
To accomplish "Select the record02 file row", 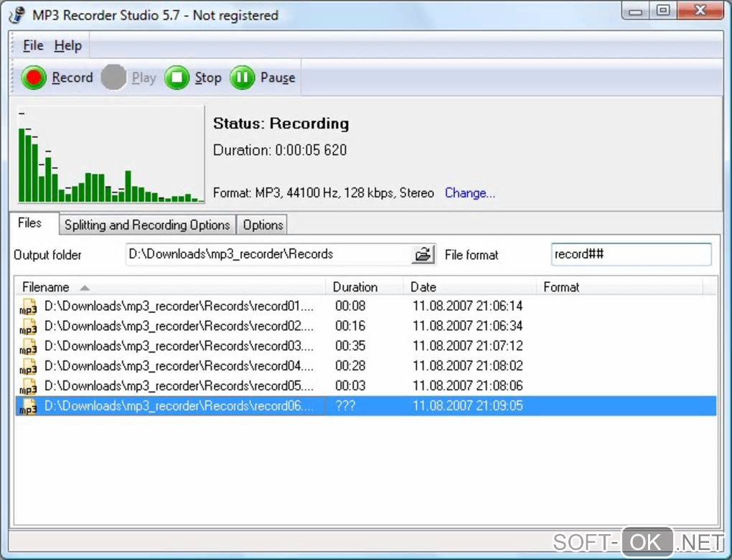I will pyautogui.click(x=366, y=327).
